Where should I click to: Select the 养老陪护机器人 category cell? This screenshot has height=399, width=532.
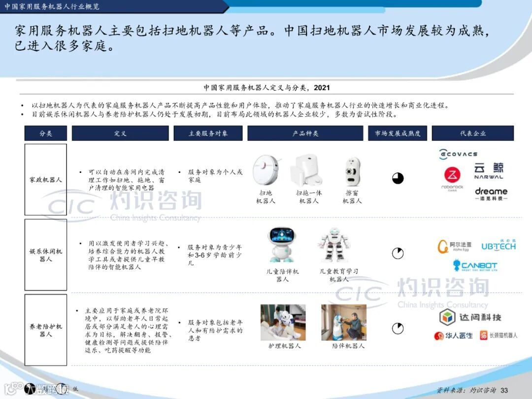(45, 330)
